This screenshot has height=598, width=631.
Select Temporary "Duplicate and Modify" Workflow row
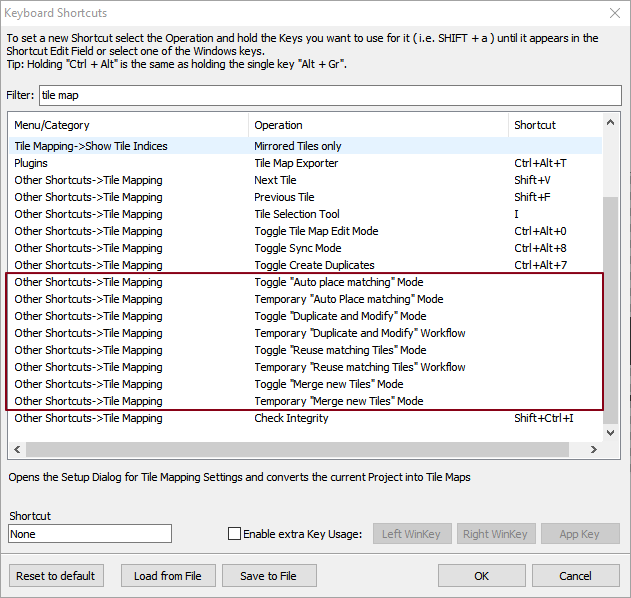coord(305,333)
